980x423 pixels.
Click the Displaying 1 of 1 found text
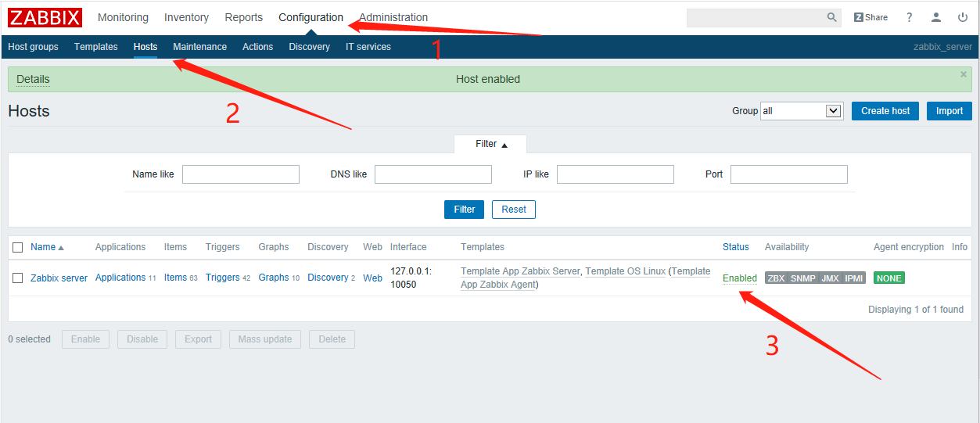pos(916,310)
